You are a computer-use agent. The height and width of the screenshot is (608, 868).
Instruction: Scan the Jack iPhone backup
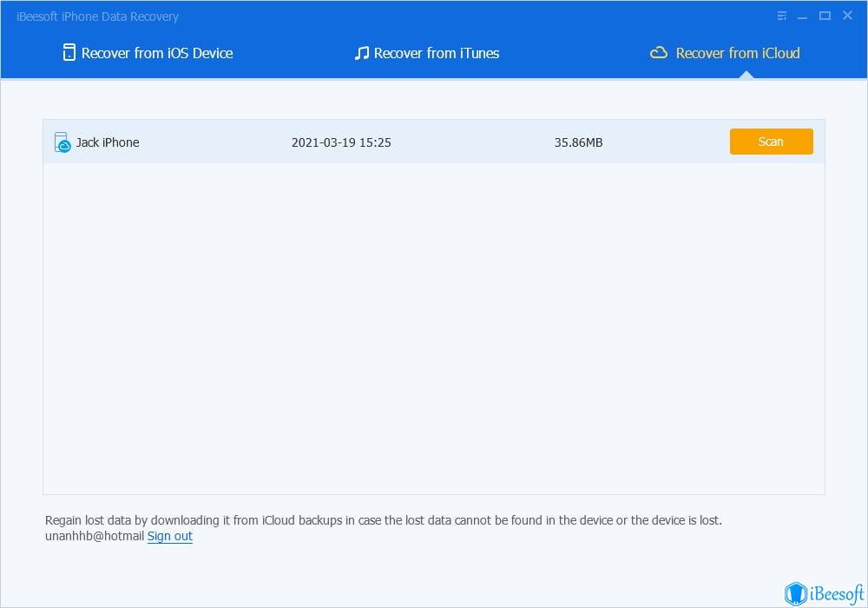[771, 142]
